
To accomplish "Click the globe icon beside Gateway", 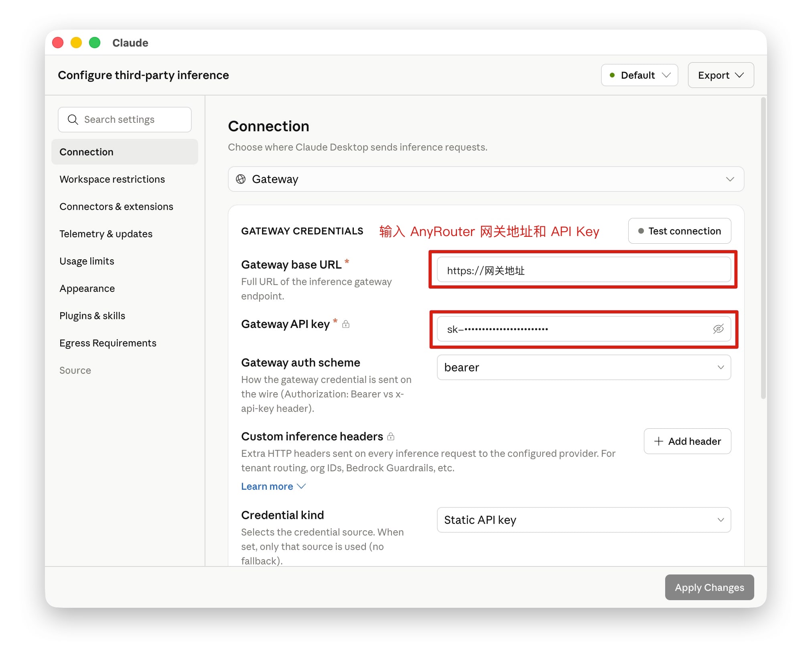I will (x=241, y=179).
